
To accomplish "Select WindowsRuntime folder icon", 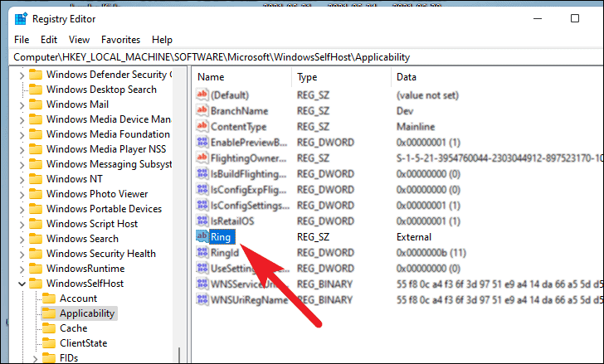I will click(x=36, y=268).
